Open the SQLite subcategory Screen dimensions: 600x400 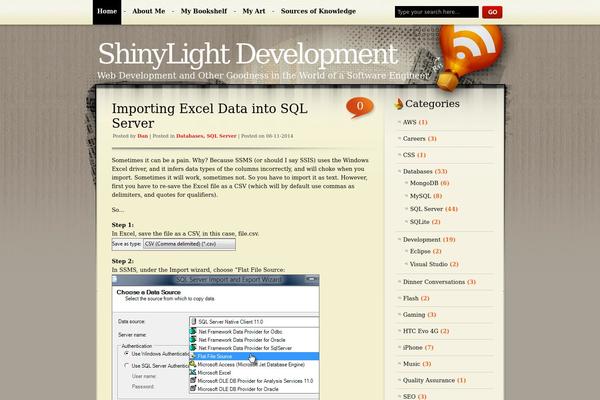coord(419,222)
